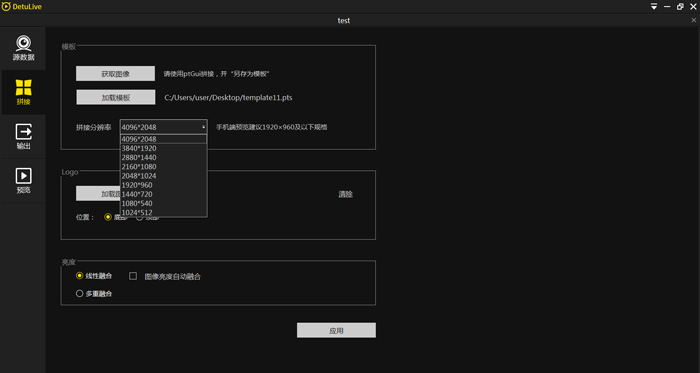The width and height of the screenshot is (700, 373).
Task: Select the first Logo position radio button
Action: pos(108,217)
